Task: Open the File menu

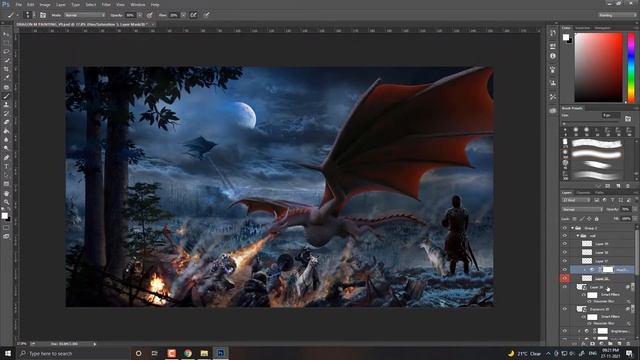Action: pyautogui.click(x=18, y=4)
